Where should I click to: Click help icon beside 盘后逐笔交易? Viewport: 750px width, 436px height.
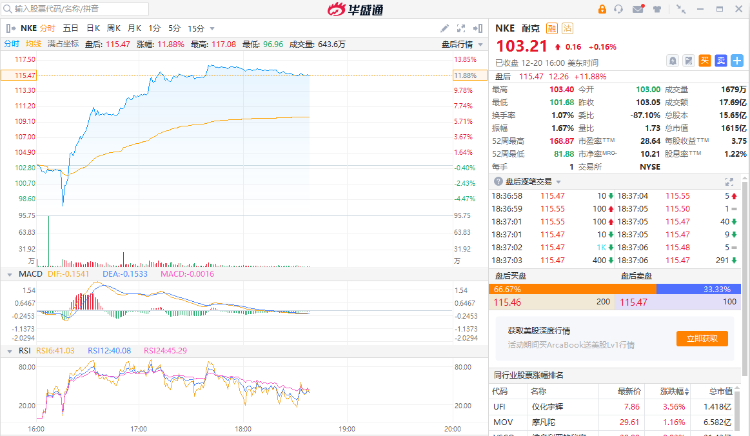498,182
